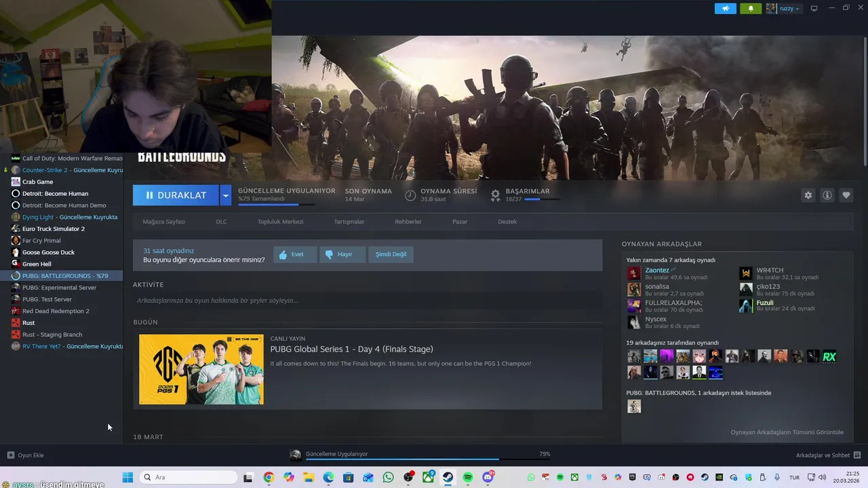Click the announcements megaphone icon
868x488 pixels.
725,8
